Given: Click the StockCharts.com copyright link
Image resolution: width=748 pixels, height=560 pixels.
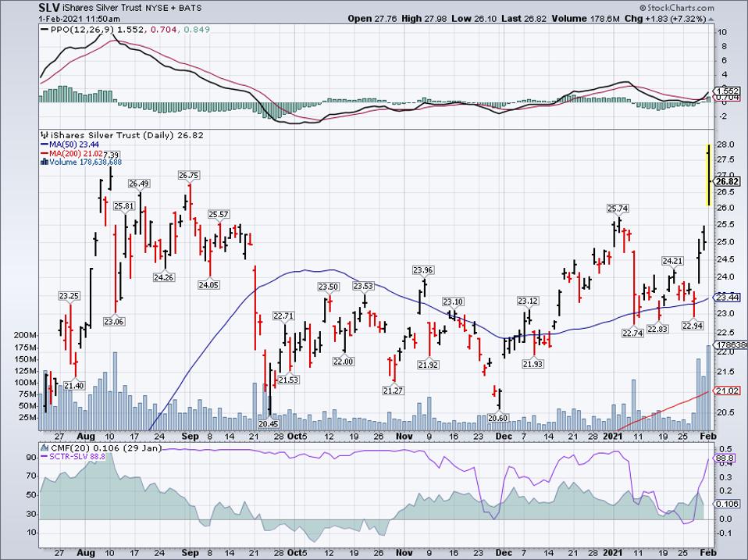Looking at the screenshot, I should point(678,8).
